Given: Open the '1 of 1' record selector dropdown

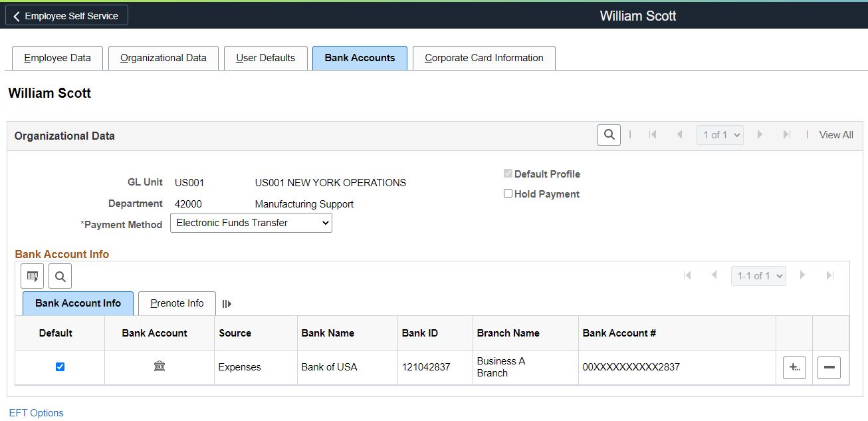Looking at the screenshot, I should pyautogui.click(x=720, y=134).
